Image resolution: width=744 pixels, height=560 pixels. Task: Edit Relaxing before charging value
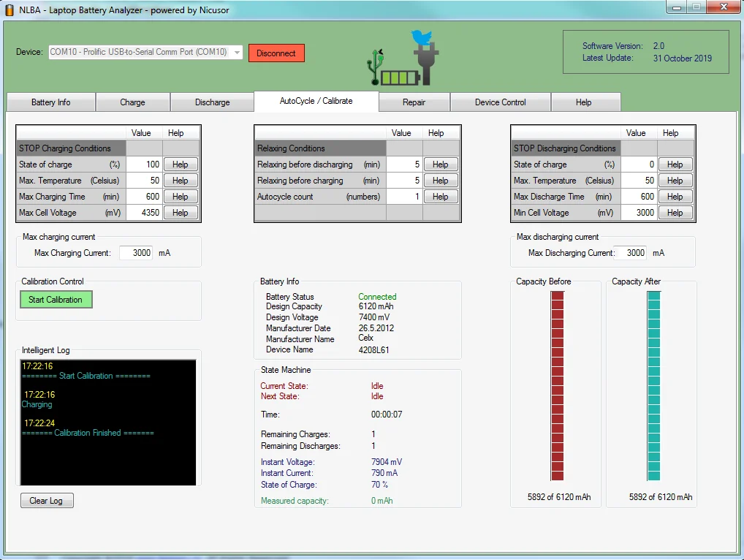[404, 181]
